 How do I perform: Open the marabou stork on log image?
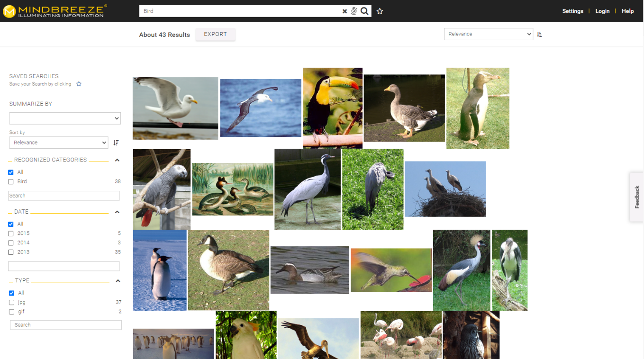[x=509, y=270]
